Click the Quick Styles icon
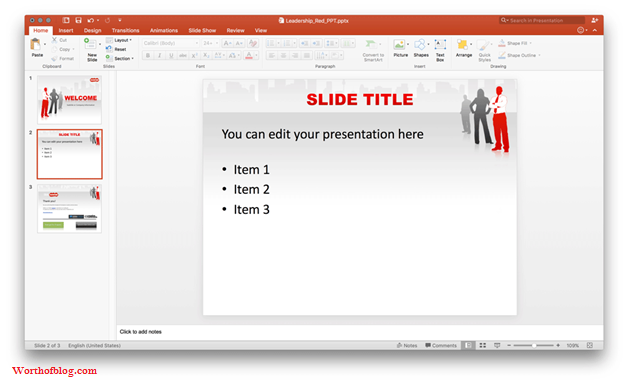This screenshot has width=628, height=384. click(483, 45)
